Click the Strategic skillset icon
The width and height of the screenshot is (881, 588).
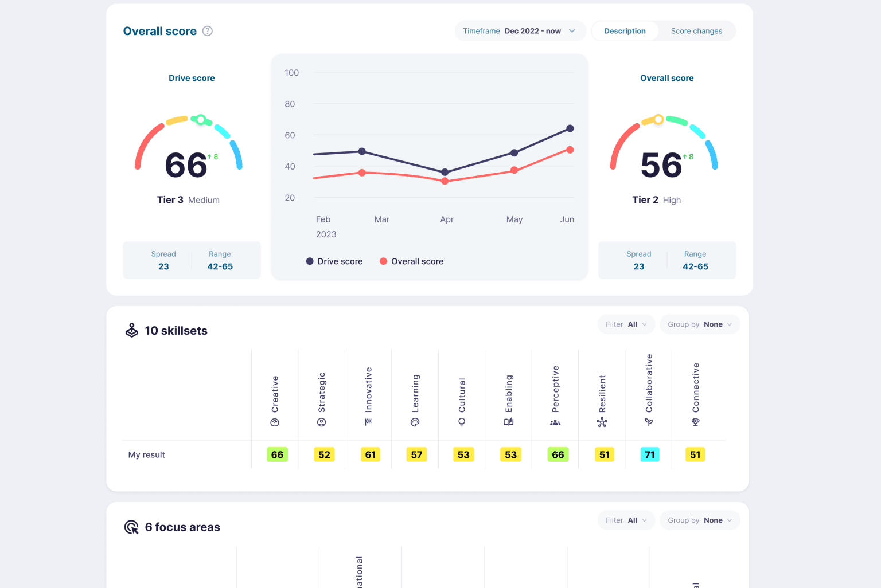click(322, 422)
